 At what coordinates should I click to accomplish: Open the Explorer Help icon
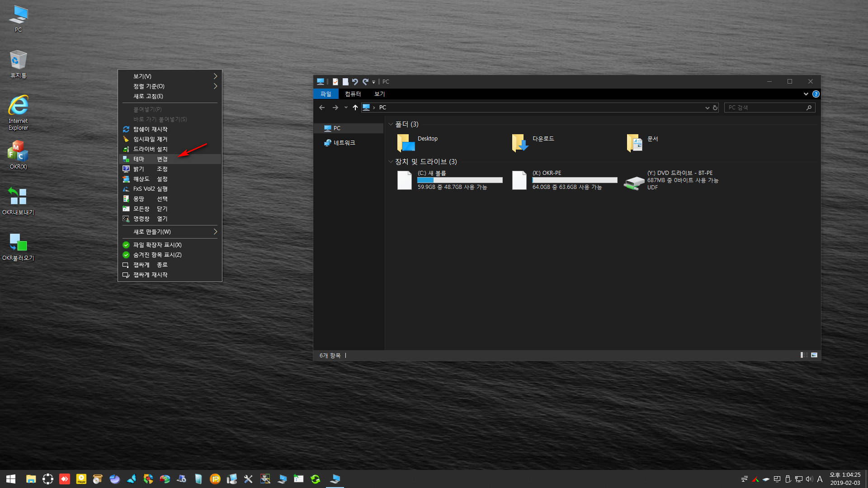tap(816, 94)
